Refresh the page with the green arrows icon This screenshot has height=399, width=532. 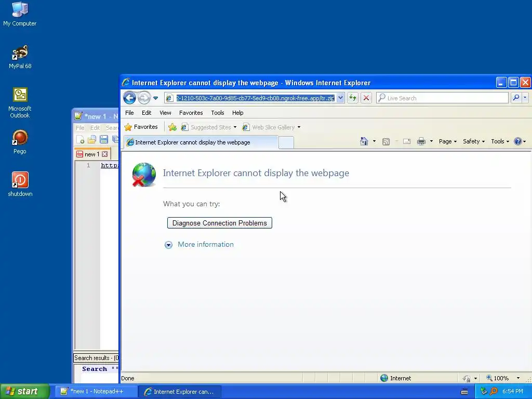(x=353, y=98)
